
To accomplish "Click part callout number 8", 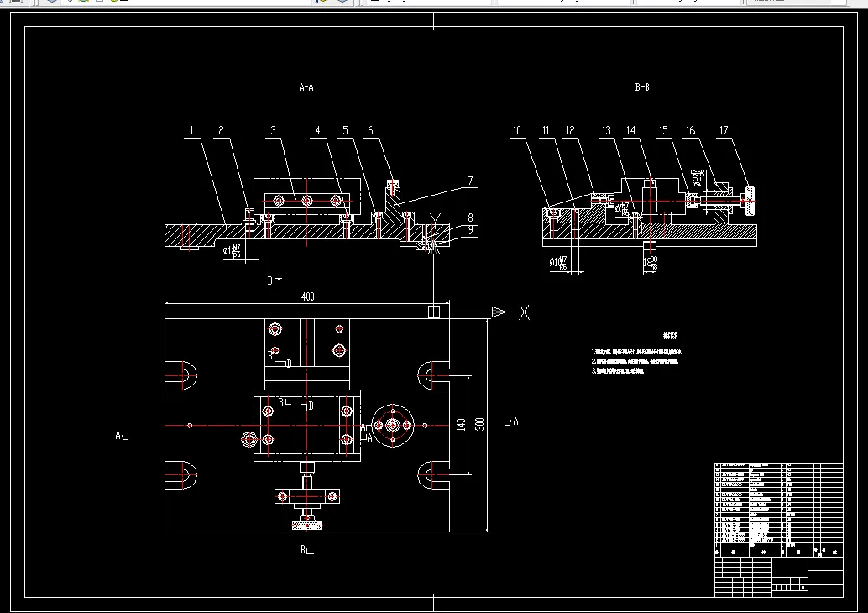I will [x=471, y=218].
